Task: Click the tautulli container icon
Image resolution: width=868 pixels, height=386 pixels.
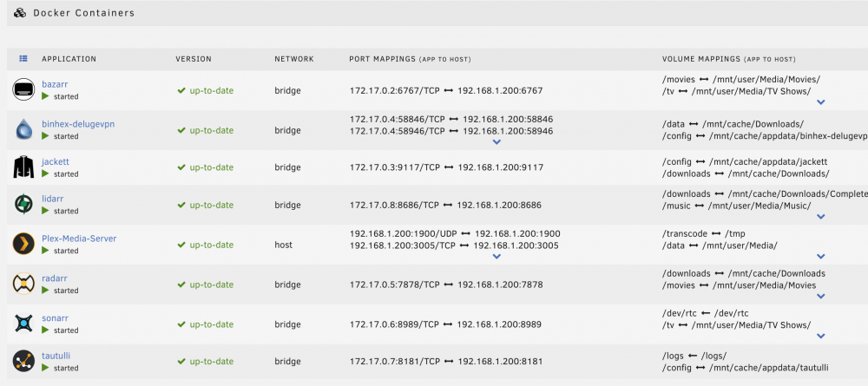Action: [x=23, y=361]
